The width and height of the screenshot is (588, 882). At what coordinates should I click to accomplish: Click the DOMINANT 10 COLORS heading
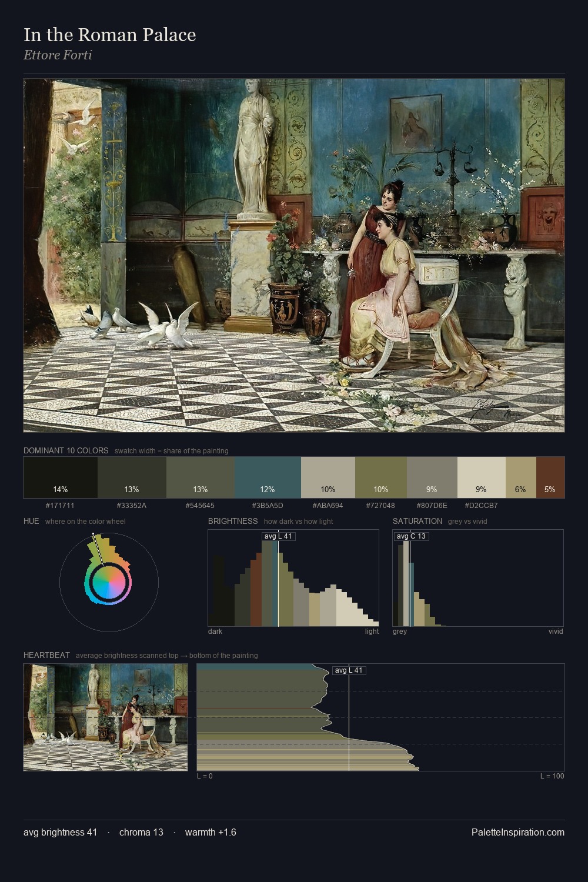tap(66, 450)
